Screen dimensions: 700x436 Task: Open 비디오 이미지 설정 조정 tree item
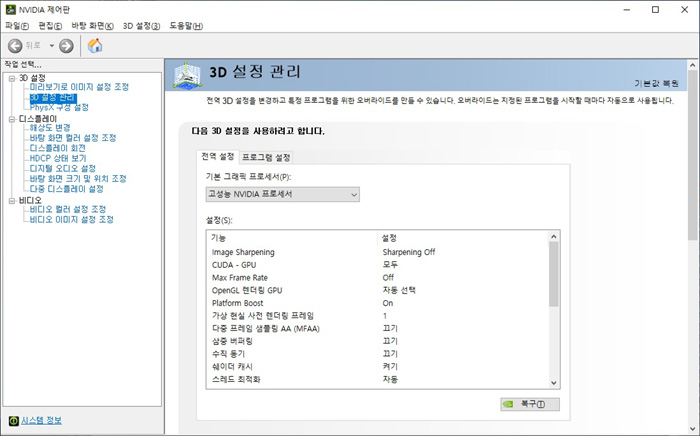pyautogui.click(x=71, y=220)
